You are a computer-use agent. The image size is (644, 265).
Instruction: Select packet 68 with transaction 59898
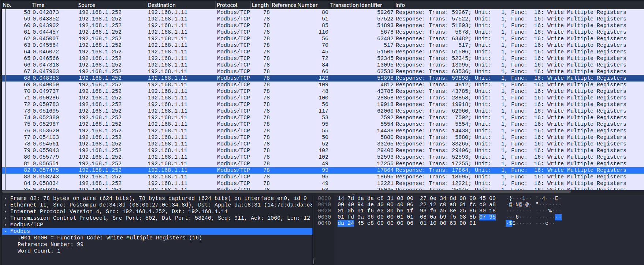pyautogui.click(x=323, y=78)
